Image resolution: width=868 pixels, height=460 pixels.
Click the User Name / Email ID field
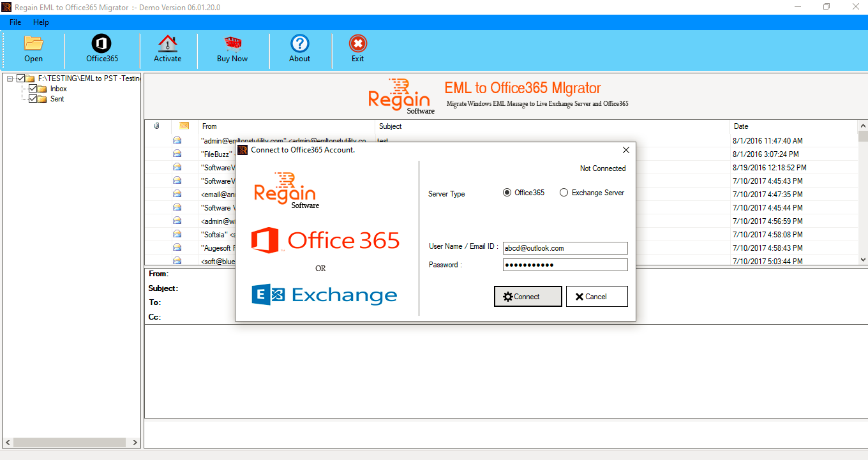point(565,248)
